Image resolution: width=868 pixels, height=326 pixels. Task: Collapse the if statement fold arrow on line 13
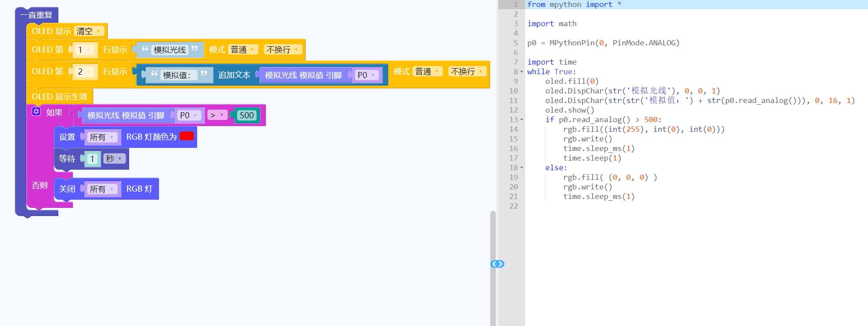pos(522,120)
